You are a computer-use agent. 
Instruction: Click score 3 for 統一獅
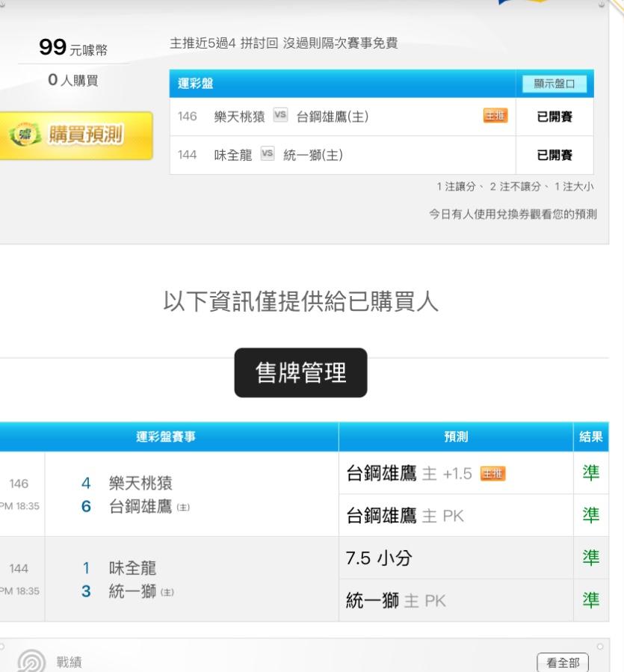click(x=86, y=591)
